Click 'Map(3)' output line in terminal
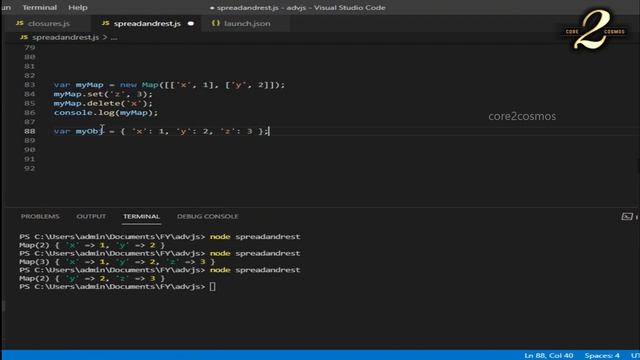The image size is (640, 360). [117, 262]
